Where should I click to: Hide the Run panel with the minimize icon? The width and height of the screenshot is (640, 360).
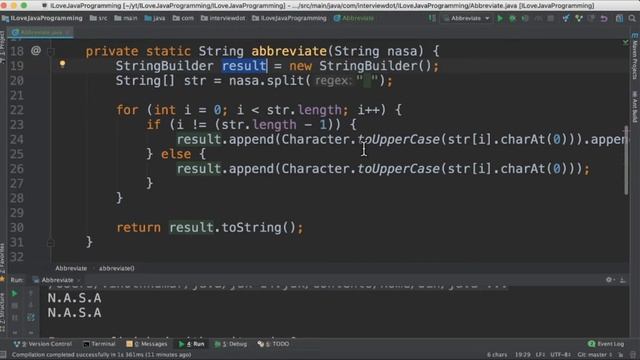click(622, 280)
